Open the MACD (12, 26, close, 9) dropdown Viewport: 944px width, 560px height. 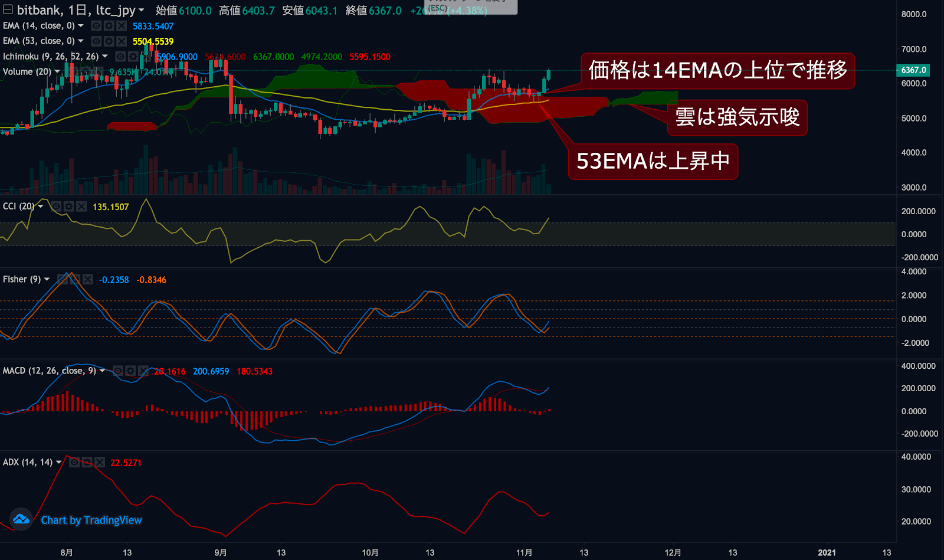click(x=103, y=371)
